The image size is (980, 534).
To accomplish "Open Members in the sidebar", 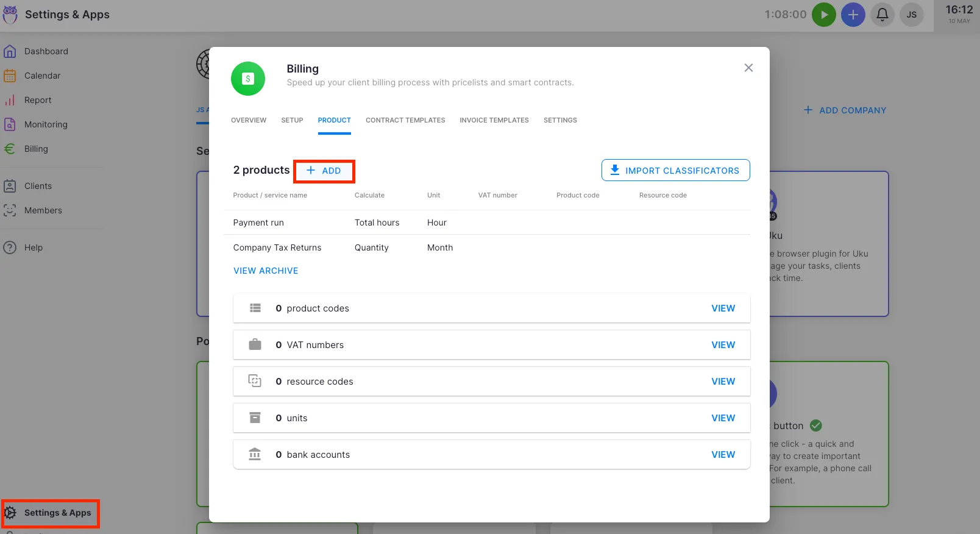I will (43, 210).
